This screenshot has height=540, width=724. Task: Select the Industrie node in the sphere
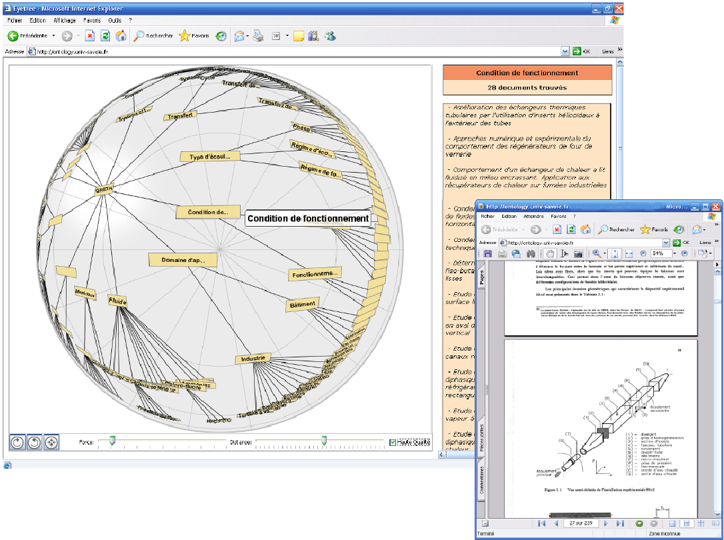coord(253,358)
